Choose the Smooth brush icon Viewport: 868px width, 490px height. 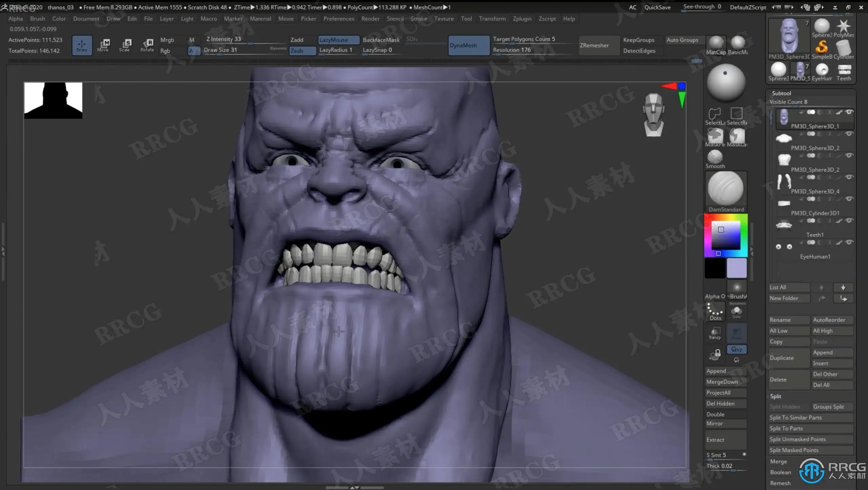tap(715, 157)
